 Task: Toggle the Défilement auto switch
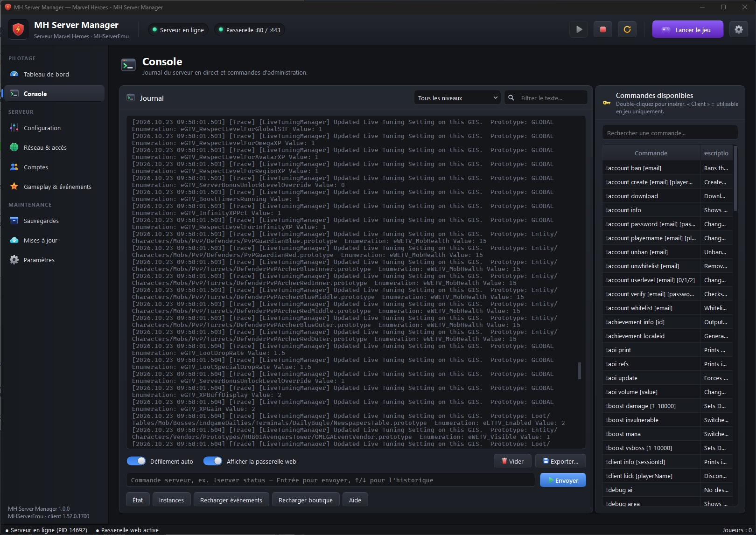[136, 461]
